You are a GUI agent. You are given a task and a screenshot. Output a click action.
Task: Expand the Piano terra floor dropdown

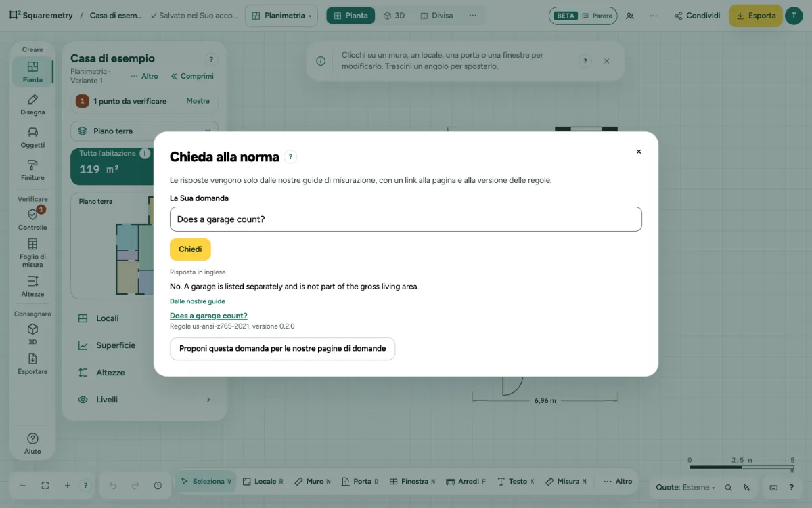[144, 131]
